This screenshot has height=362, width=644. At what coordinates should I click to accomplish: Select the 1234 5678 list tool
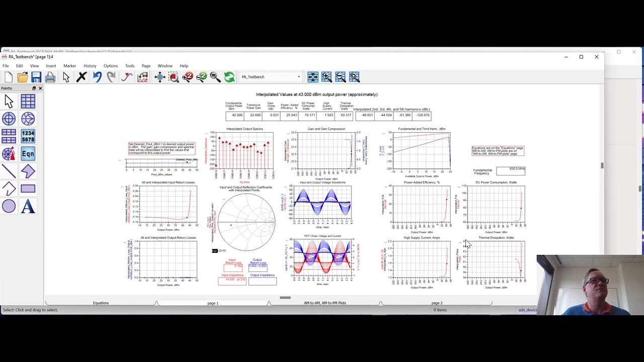click(x=28, y=136)
